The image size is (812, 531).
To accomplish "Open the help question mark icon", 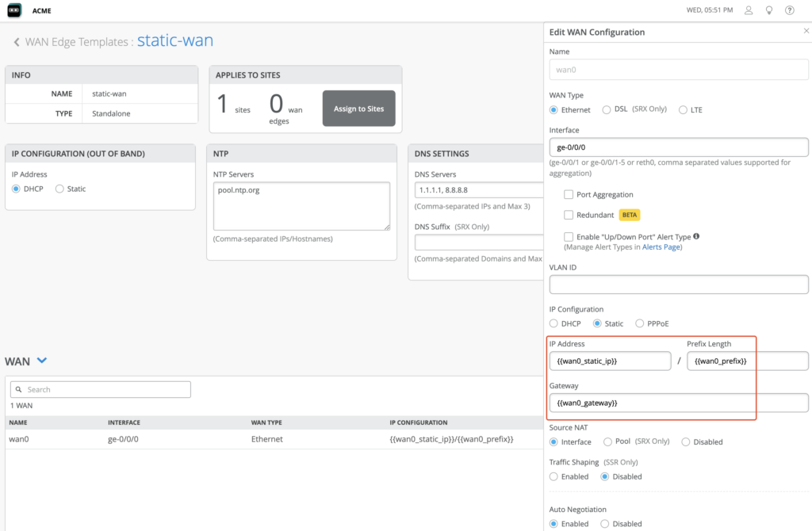I will 789,10.
